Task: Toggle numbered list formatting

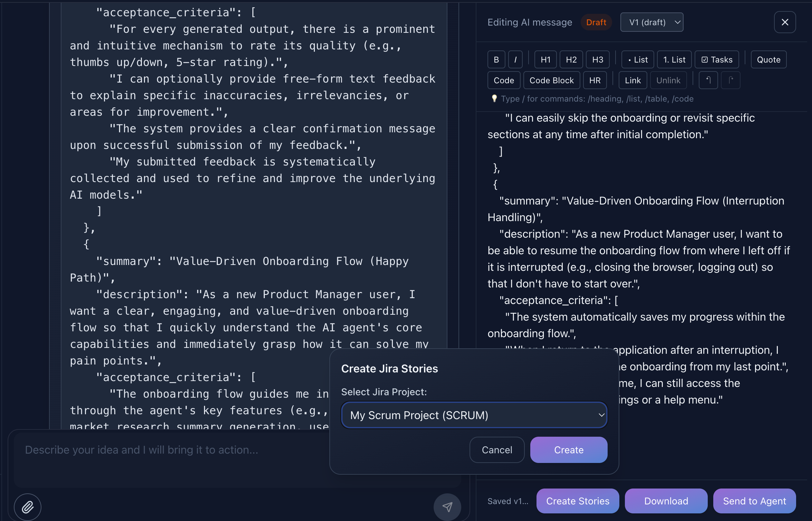Action: click(674, 59)
